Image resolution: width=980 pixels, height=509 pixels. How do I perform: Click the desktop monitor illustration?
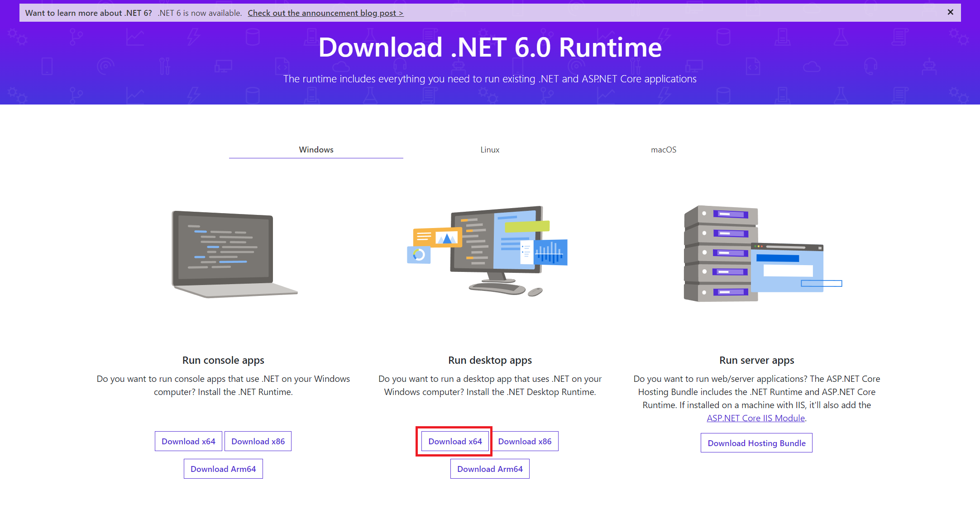click(x=488, y=251)
